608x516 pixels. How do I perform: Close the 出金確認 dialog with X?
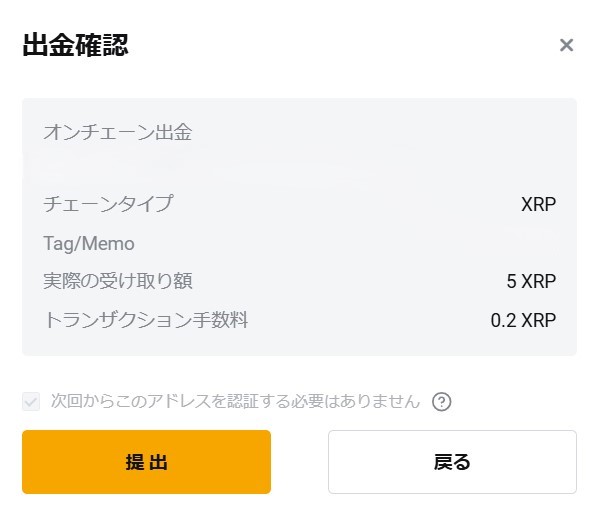point(566,45)
